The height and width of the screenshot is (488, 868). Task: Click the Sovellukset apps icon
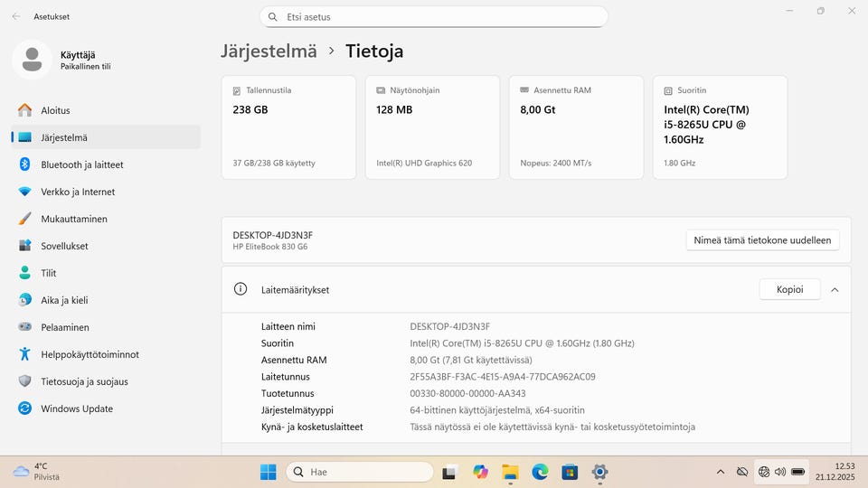click(x=24, y=246)
